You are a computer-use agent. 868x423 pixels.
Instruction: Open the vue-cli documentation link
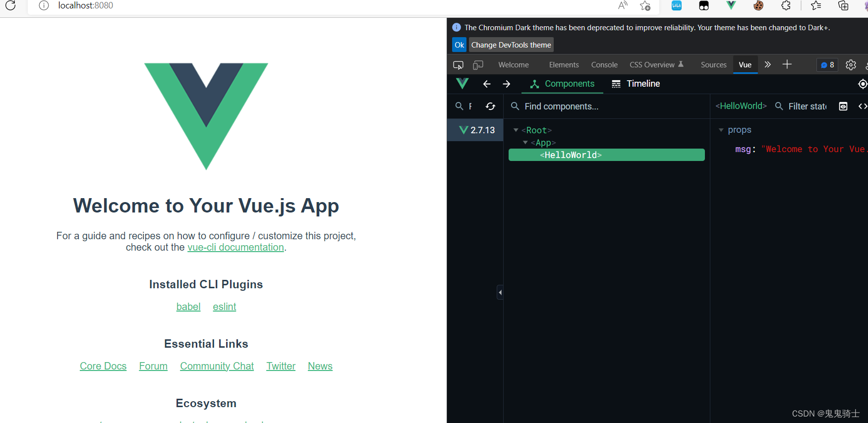click(235, 247)
